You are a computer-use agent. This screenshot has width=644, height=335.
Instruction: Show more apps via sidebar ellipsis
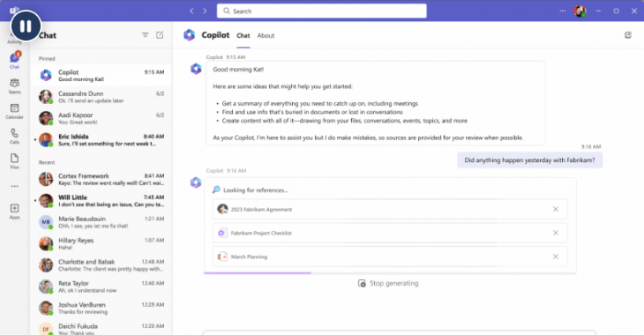pyautogui.click(x=14, y=186)
